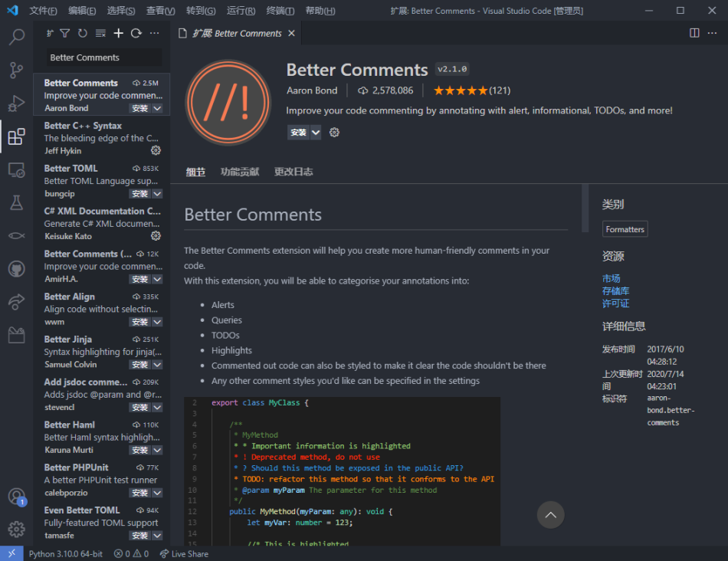Click the Formatters category tag
This screenshot has height=561, width=728.
click(x=625, y=229)
